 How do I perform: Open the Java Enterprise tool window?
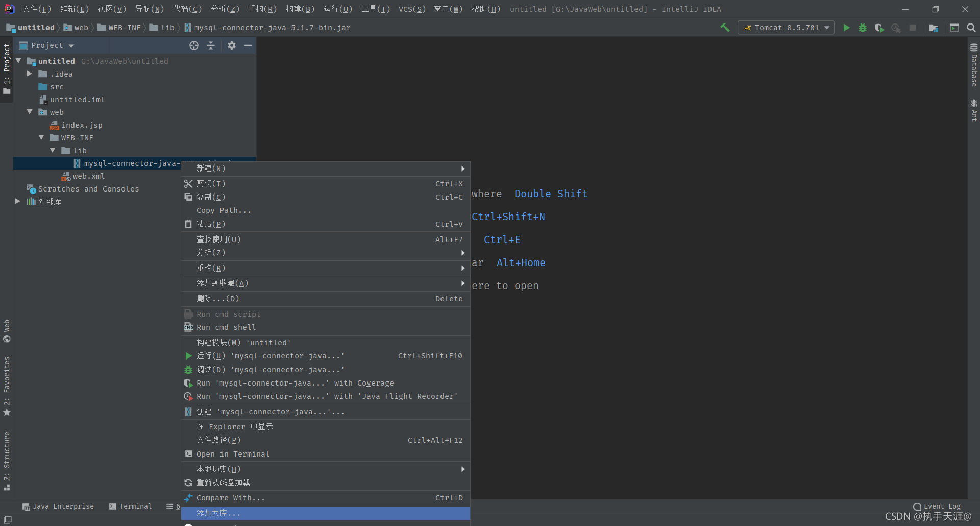coord(58,506)
